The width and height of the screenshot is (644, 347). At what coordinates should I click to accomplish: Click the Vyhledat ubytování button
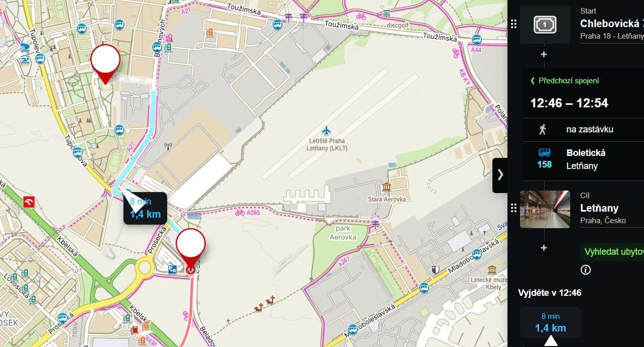(612, 252)
